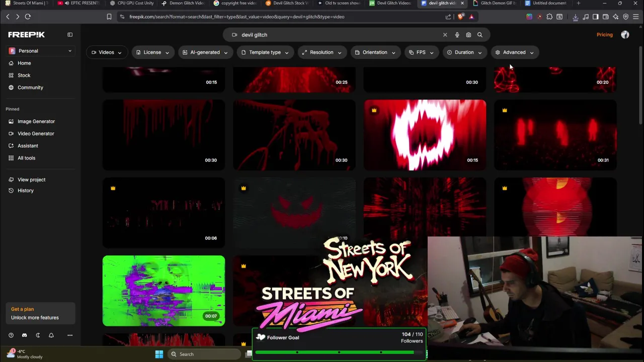Search by image using the camera icon
The height and width of the screenshot is (362, 644).
pyautogui.click(x=468, y=35)
